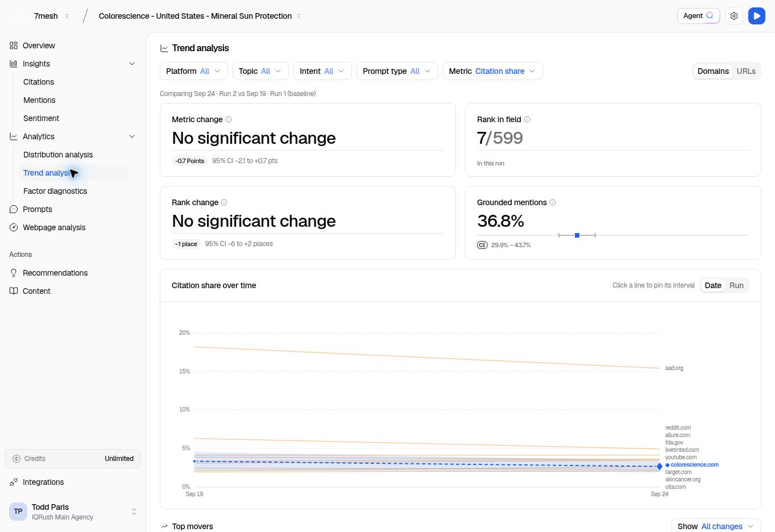Go to Citations page
This screenshot has height=532, width=775.
coord(39,82)
